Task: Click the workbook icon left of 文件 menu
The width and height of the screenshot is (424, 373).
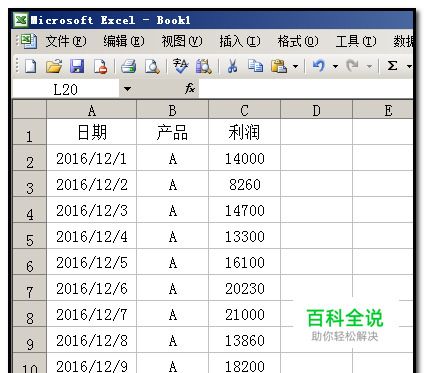Action: pos(29,41)
